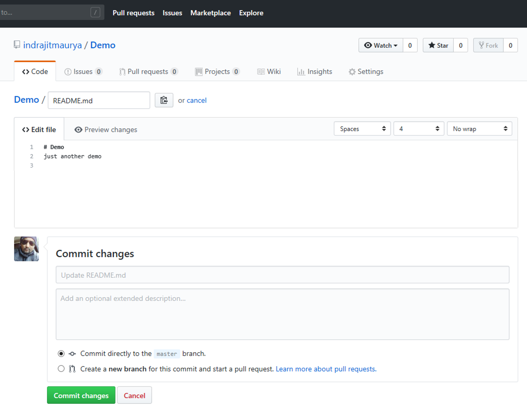This screenshot has width=527, height=420.
Task: Click the green Commit changes button
Action: tap(81, 395)
